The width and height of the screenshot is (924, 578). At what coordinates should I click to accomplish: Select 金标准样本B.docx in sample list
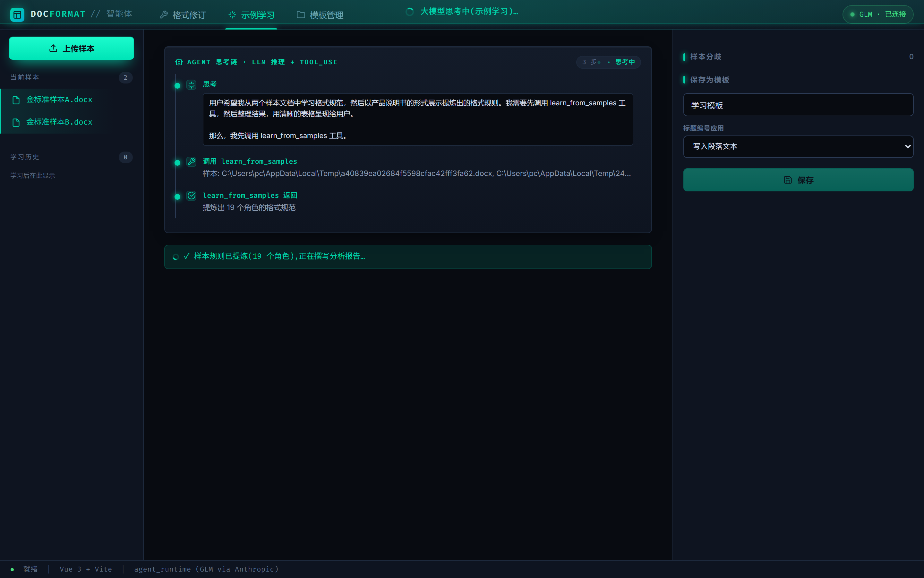pos(72,122)
